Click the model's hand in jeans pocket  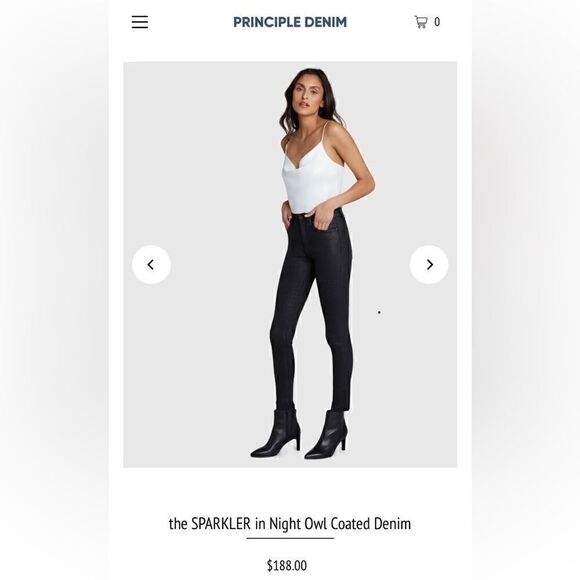click(x=321, y=218)
